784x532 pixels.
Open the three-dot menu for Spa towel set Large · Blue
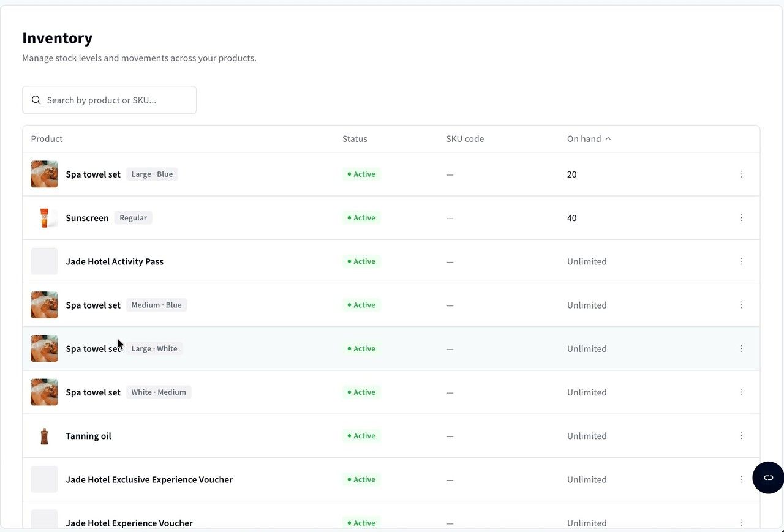click(x=741, y=174)
